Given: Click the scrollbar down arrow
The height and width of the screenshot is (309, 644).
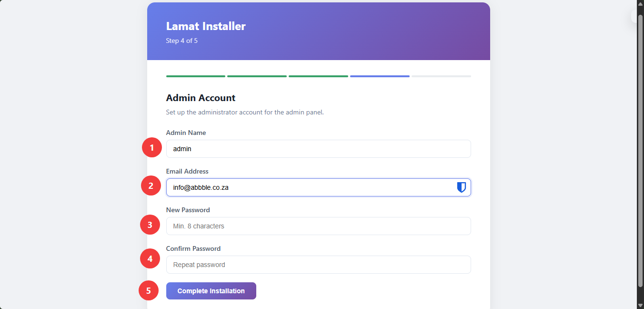Looking at the screenshot, I should [x=640, y=305].
